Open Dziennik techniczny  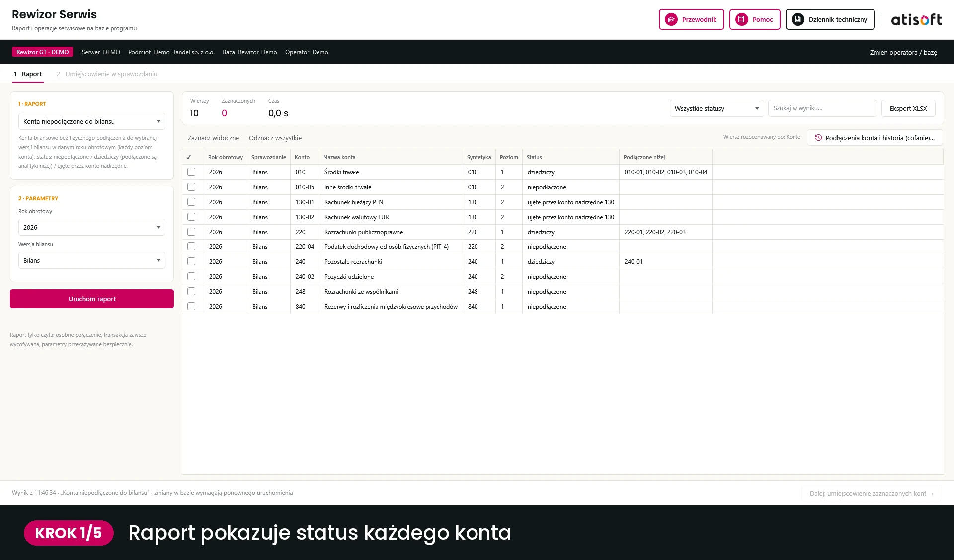(830, 19)
